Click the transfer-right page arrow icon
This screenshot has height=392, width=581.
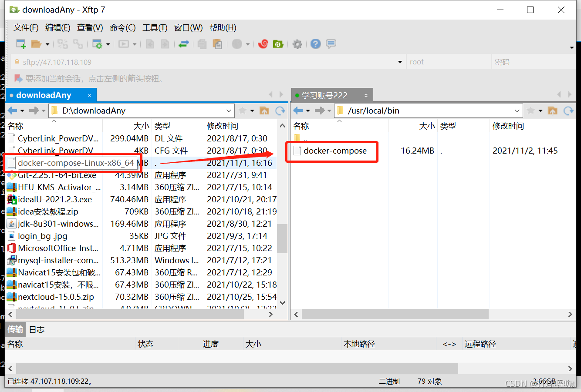165,44
